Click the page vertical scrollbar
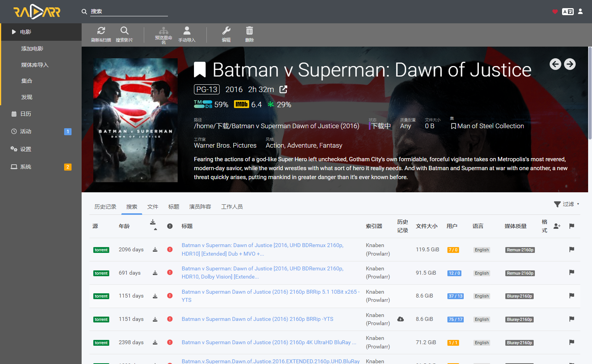This screenshot has height=364, width=592. [590, 93]
